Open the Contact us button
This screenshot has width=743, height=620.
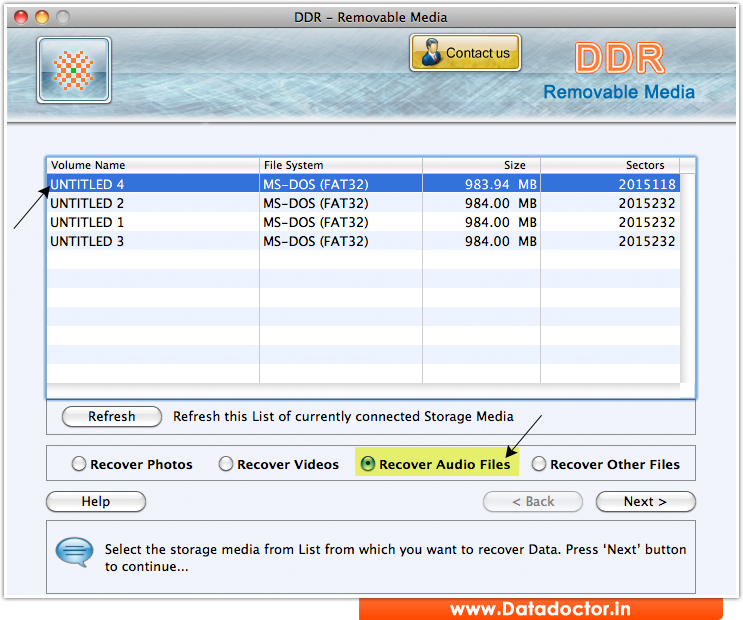(465, 53)
